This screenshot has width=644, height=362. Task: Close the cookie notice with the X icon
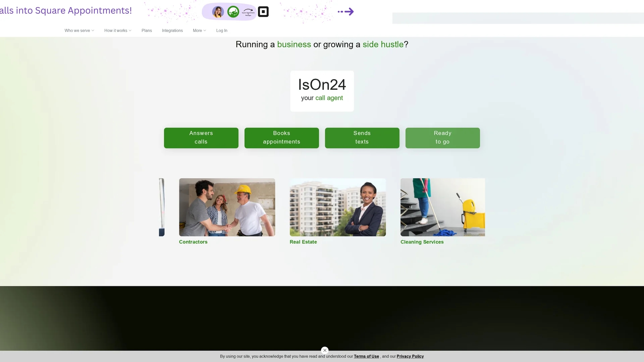tap(325, 350)
